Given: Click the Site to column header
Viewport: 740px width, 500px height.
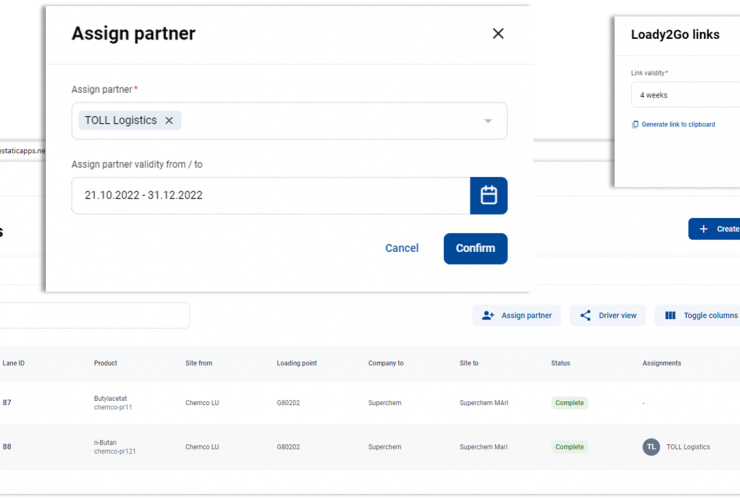Looking at the screenshot, I should (x=469, y=363).
